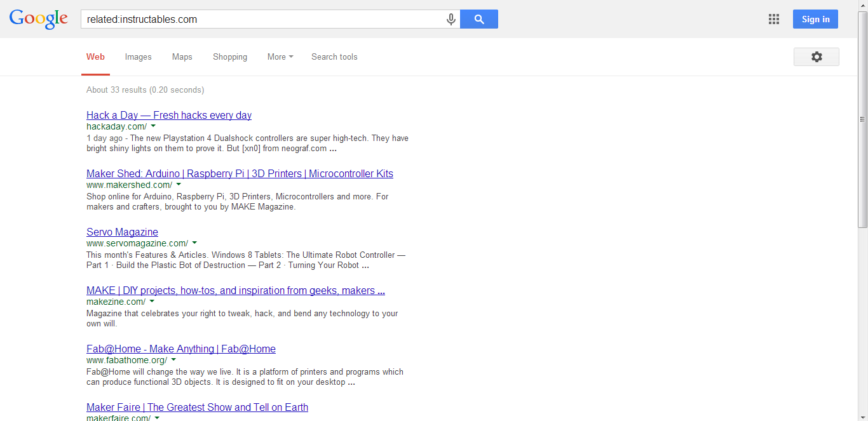868x421 pixels.
Task: Click the www.servomagazine.com/ URL text
Action: click(137, 243)
